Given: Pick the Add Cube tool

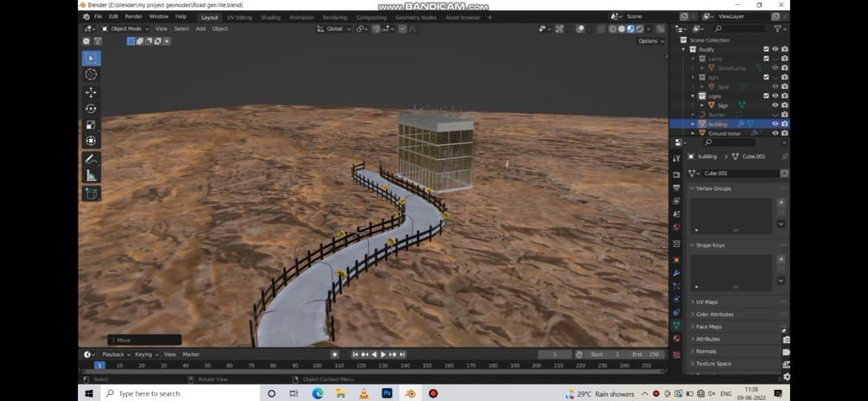Looking at the screenshot, I should 92,194.
